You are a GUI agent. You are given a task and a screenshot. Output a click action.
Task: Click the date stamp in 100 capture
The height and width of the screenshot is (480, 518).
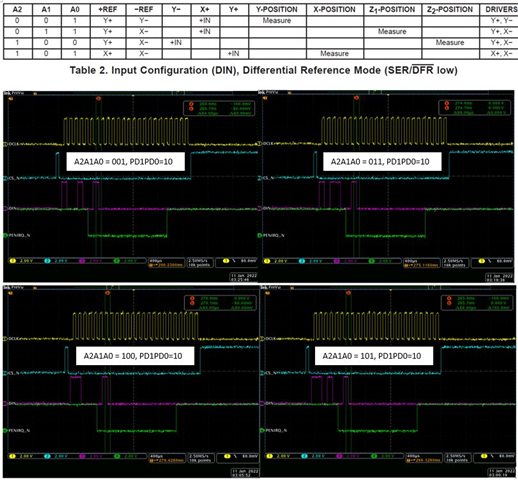point(244,473)
